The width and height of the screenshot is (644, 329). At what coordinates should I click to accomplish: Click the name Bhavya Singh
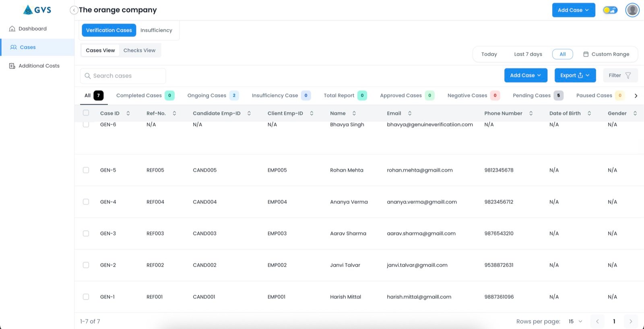point(347,124)
